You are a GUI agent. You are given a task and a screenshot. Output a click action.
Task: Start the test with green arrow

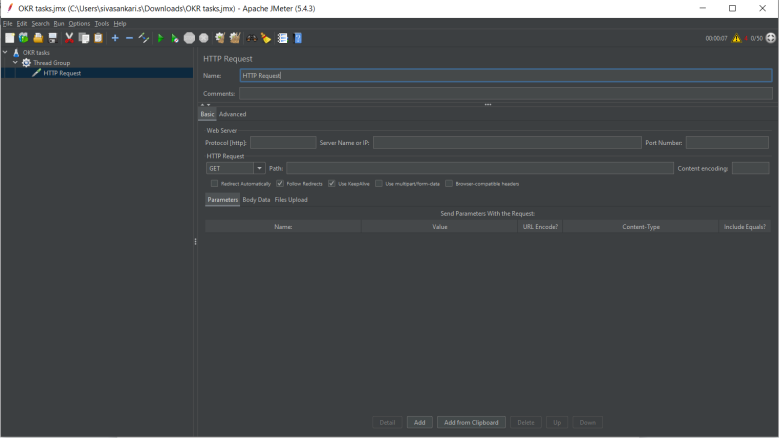point(160,38)
